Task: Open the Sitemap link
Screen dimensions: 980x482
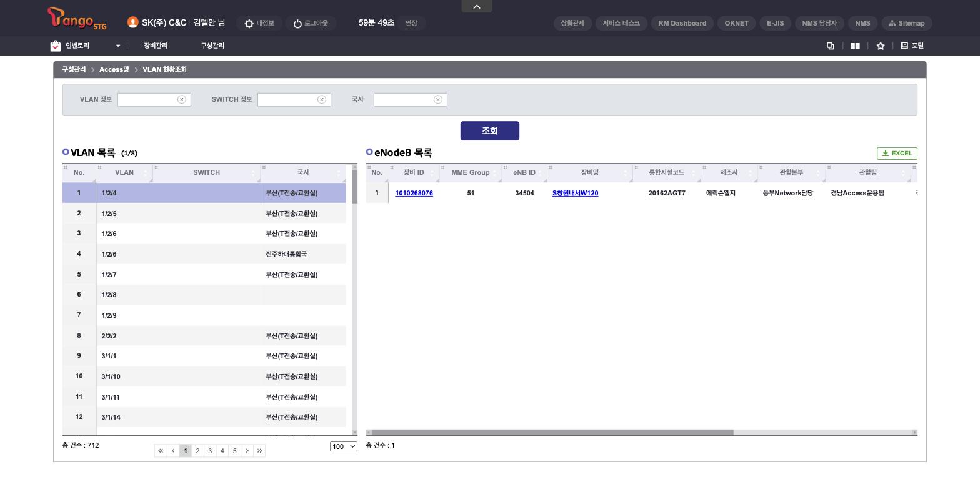Action: (907, 23)
